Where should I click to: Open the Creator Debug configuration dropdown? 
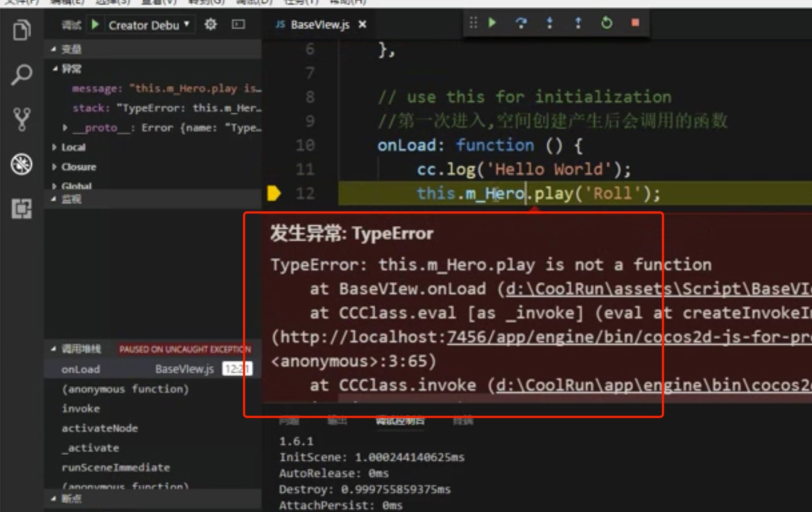click(148, 25)
